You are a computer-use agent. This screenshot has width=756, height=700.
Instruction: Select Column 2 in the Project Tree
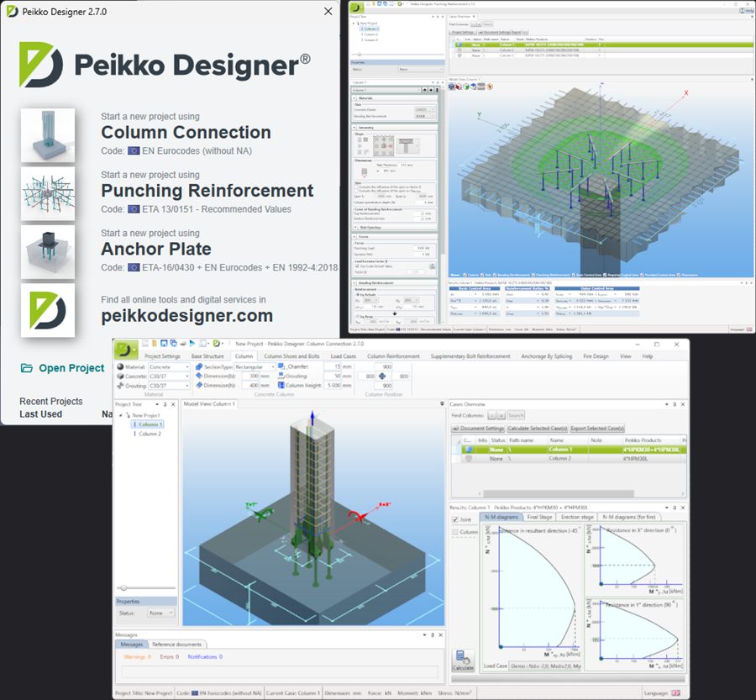150,434
